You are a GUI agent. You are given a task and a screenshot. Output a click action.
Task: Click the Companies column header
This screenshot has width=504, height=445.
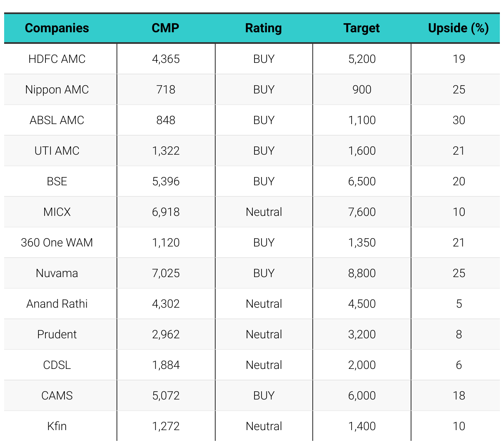point(57,28)
